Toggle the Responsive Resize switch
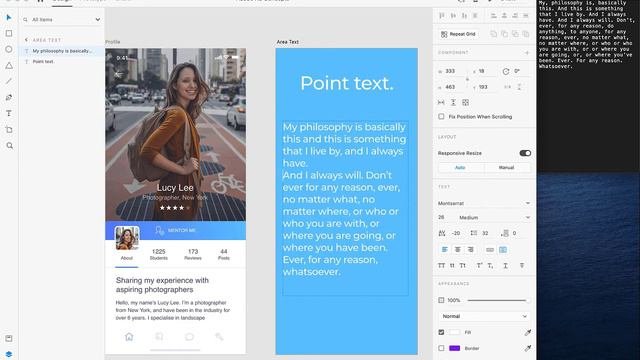This screenshot has width=640, height=360. tap(525, 153)
